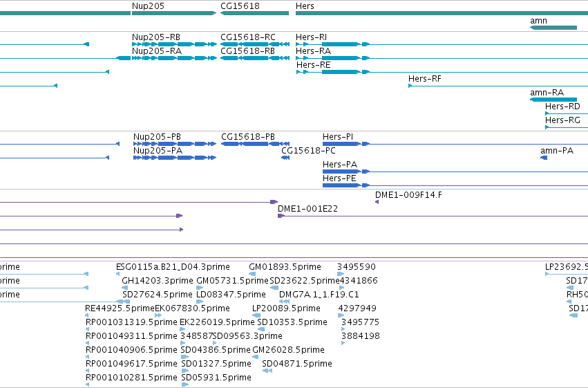This screenshot has width=588, height=388.
Task: Click the SD01327.5prime EST label
Action: (216, 364)
